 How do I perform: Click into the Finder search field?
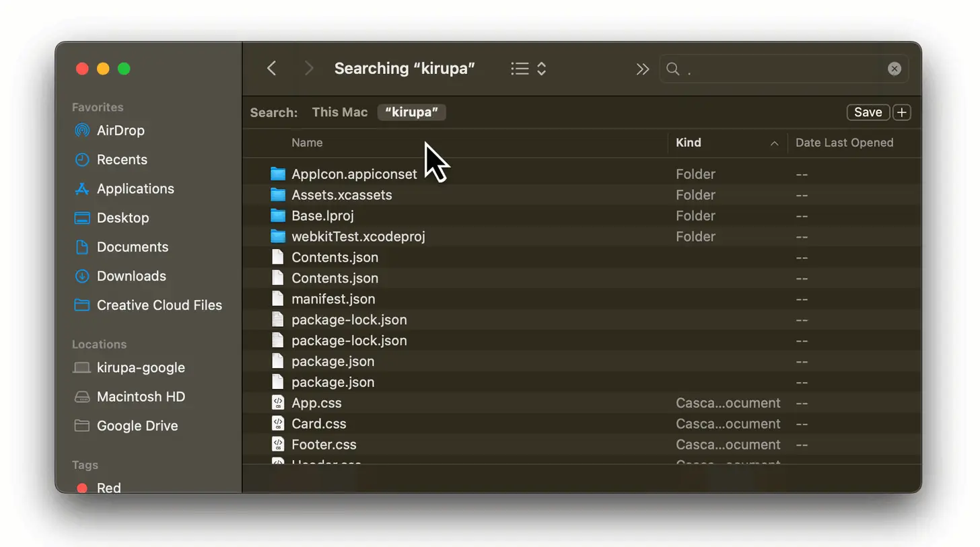[784, 69]
